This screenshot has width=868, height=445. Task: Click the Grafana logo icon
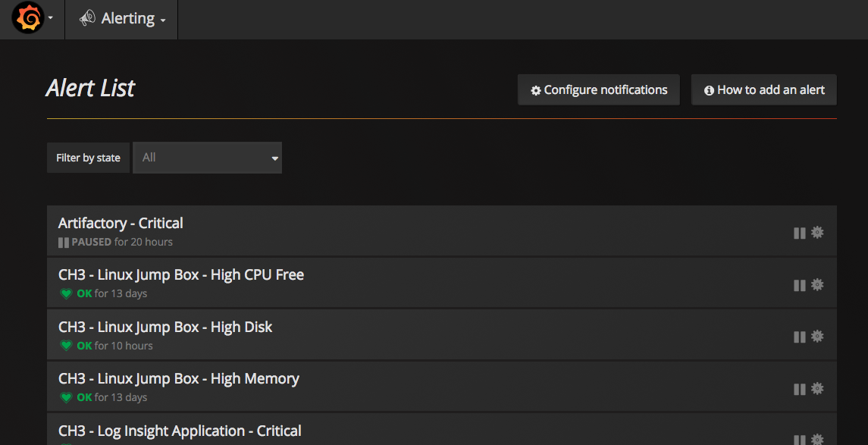28,18
